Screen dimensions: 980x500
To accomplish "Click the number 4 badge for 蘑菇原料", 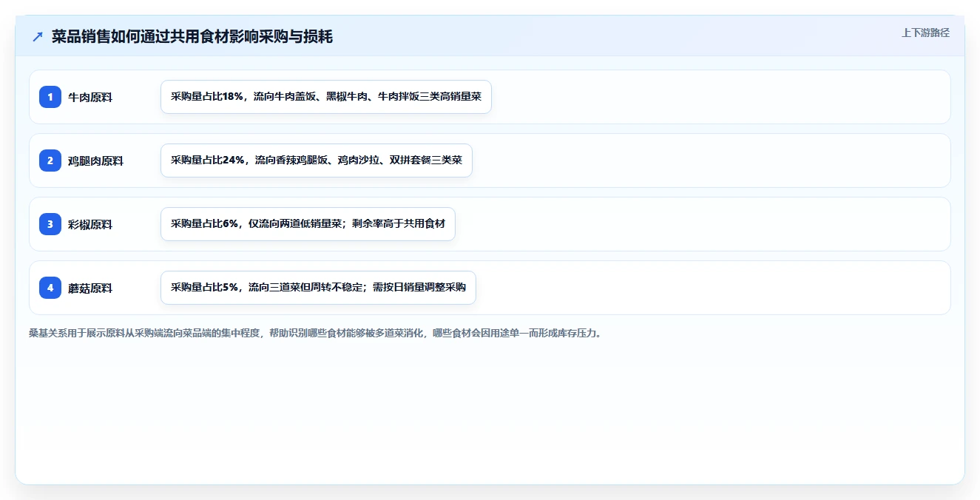I will tap(50, 288).
